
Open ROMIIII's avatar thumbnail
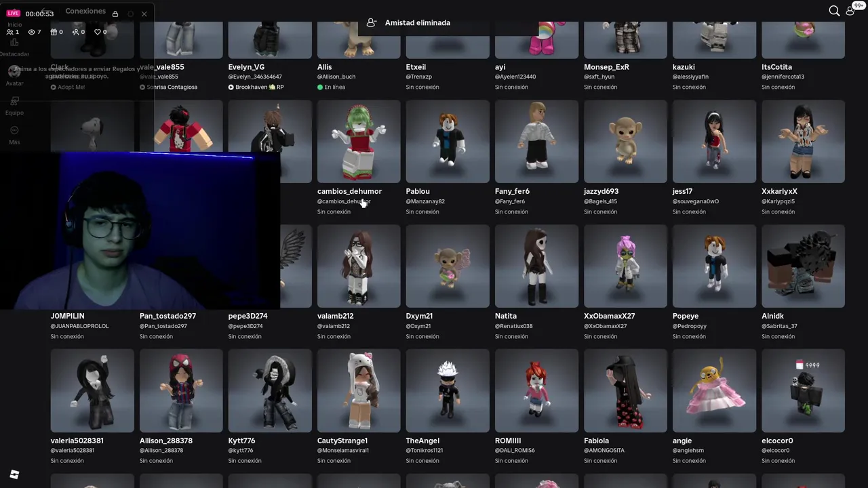pos(536,390)
